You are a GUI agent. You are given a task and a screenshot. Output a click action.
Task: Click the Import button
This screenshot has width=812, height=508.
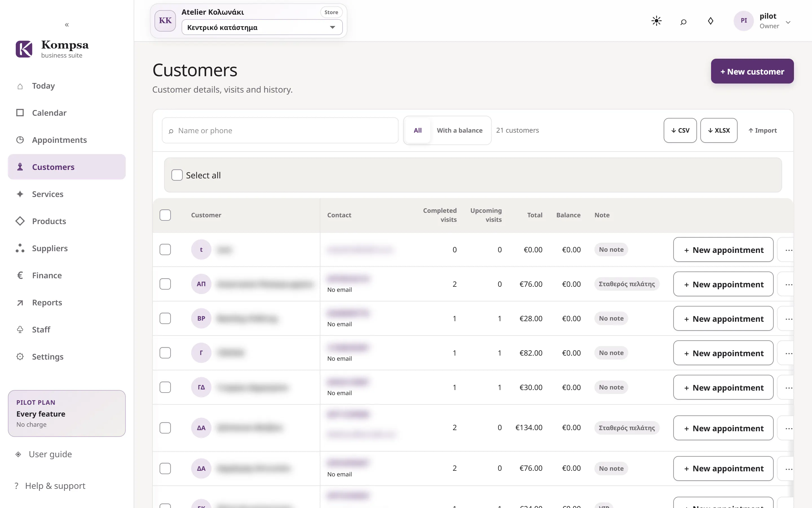(x=762, y=130)
